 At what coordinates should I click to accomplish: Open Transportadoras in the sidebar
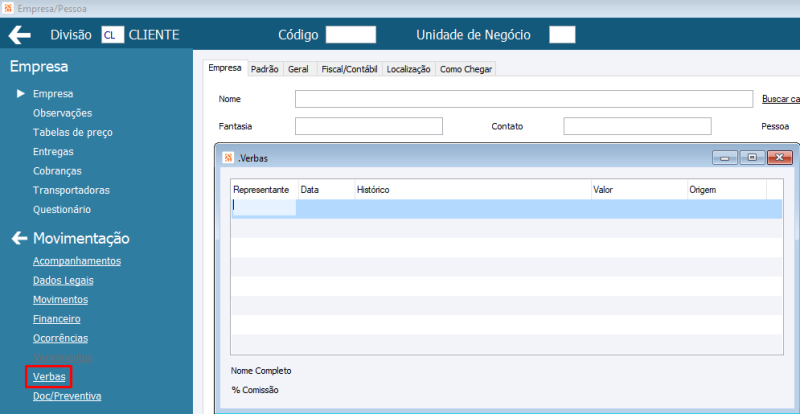(x=71, y=190)
